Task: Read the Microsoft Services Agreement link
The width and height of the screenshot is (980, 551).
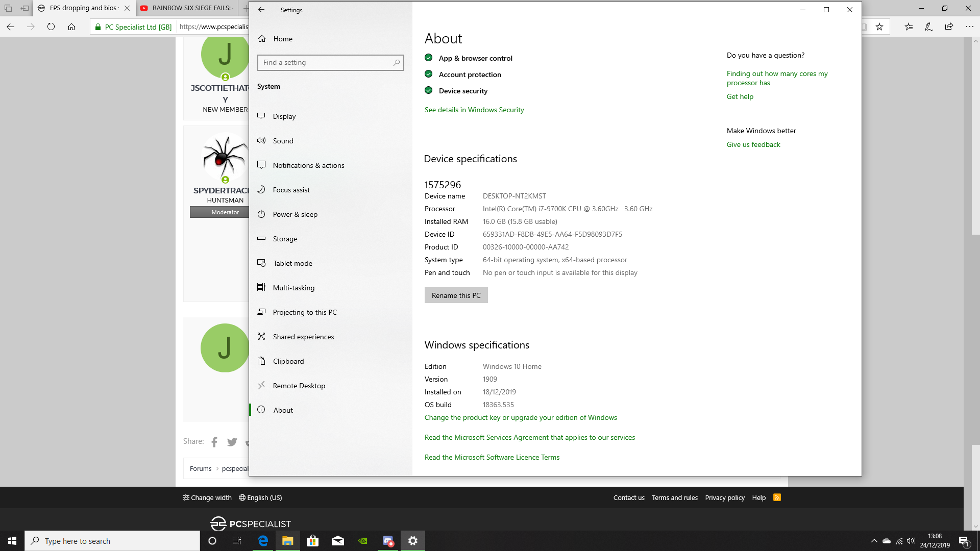Action: pyautogui.click(x=530, y=437)
